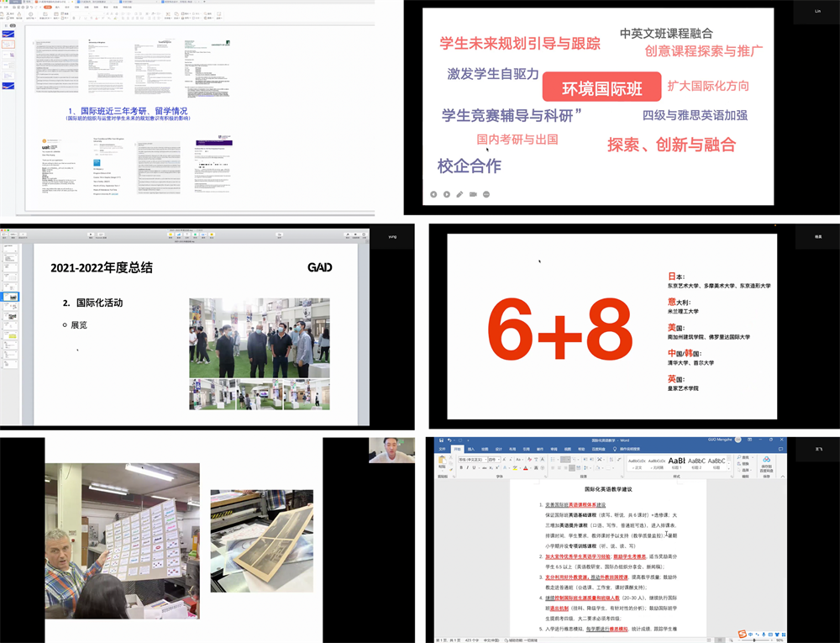840x643 pixels.
Task: Open the 保存到百度网盘 icon in Word's ribbon
Action: tap(767, 463)
